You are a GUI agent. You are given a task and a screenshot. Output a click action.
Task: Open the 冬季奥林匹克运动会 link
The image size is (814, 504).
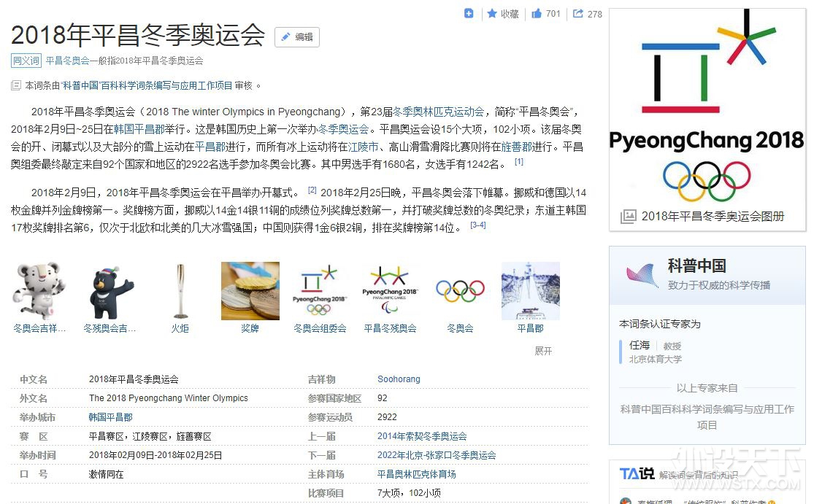(438, 112)
